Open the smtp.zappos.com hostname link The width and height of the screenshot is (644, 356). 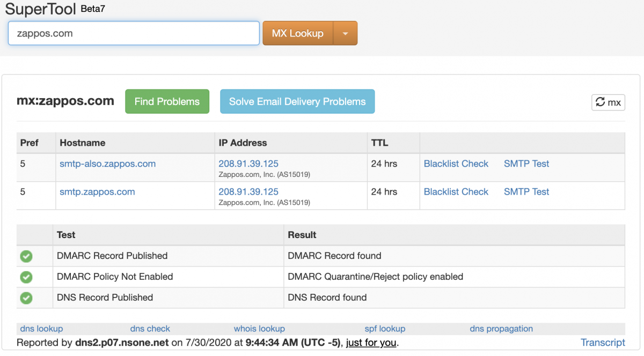[x=97, y=191]
